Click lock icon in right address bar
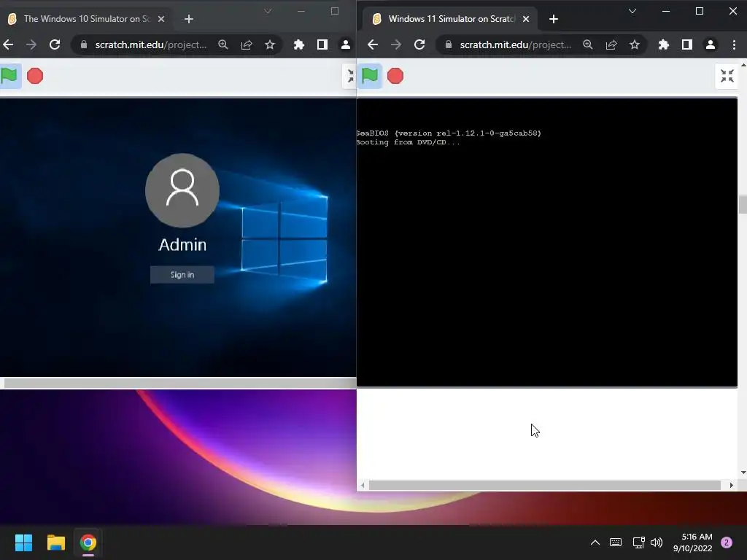 [449, 44]
